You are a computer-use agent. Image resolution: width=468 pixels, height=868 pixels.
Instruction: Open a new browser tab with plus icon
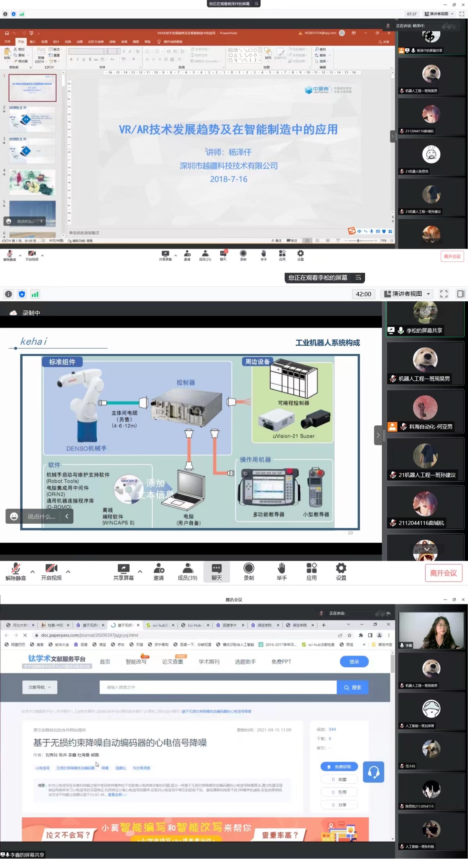(323, 625)
